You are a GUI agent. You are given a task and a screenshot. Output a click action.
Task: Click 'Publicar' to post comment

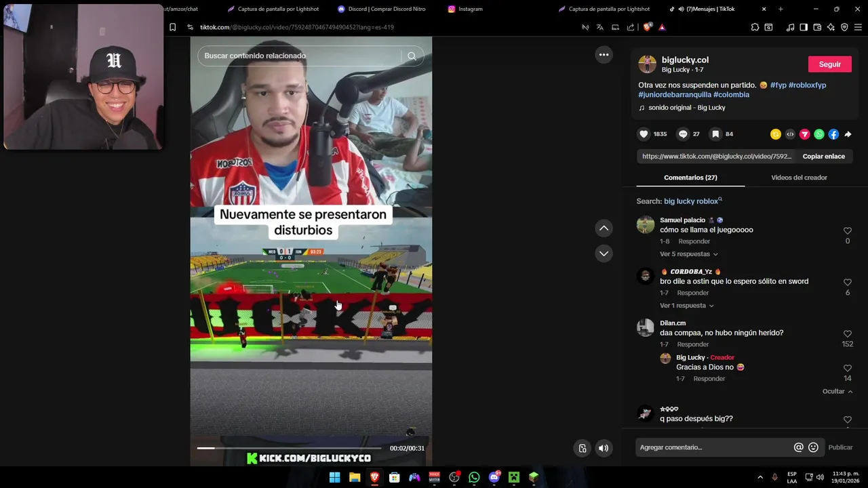[x=840, y=447]
